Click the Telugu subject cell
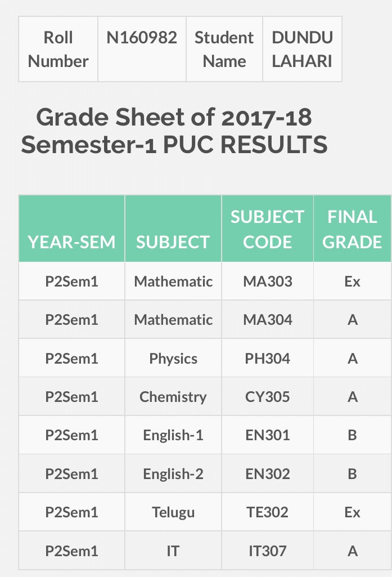Image resolution: width=392 pixels, height=577 pixels. (173, 512)
